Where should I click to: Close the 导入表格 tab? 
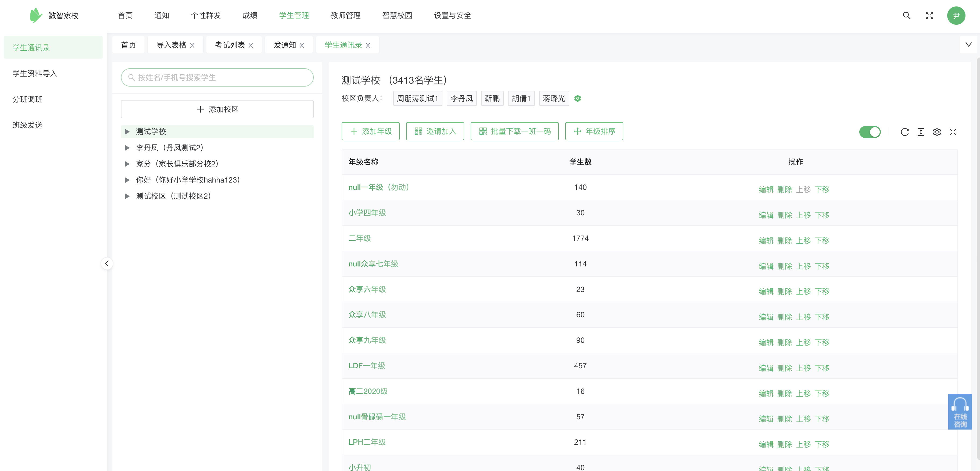pyautogui.click(x=192, y=46)
